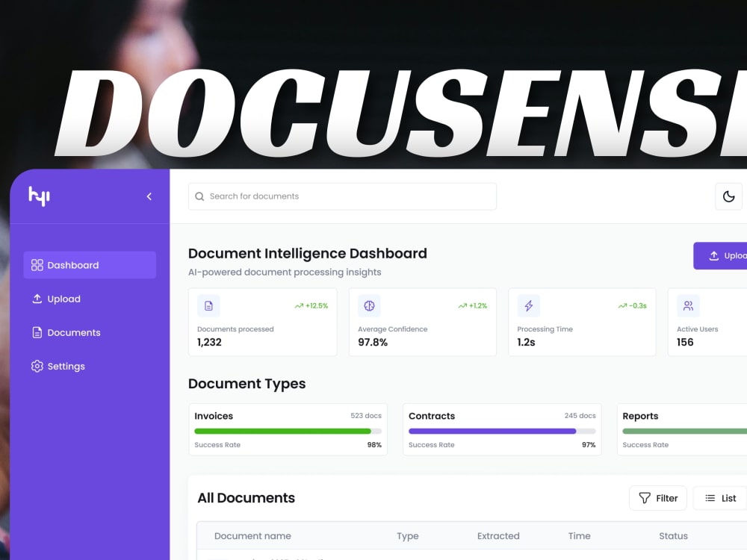Click the 98% success rate value
Viewport: 747px width, 560px height.
tap(374, 445)
